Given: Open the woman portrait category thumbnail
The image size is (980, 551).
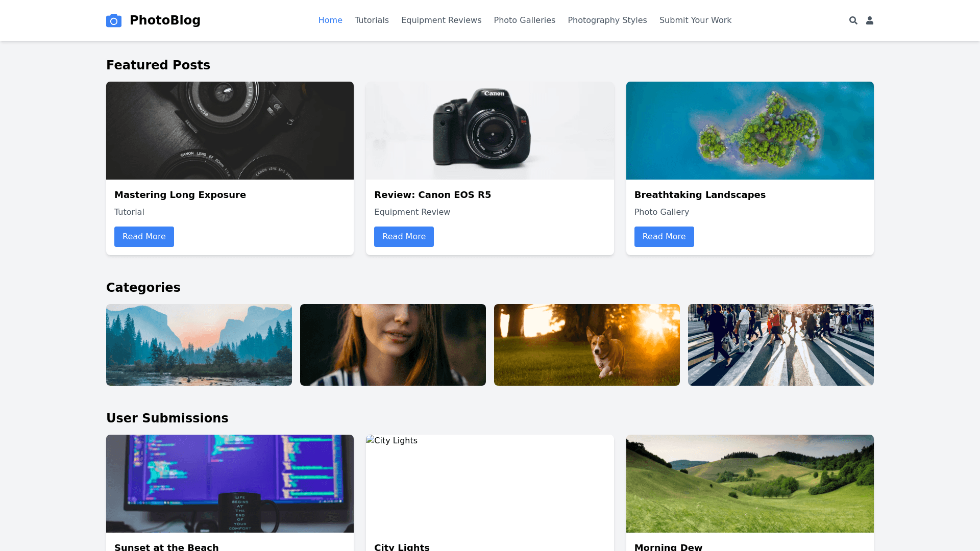Looking at the screenshot, I should (393, 345).
